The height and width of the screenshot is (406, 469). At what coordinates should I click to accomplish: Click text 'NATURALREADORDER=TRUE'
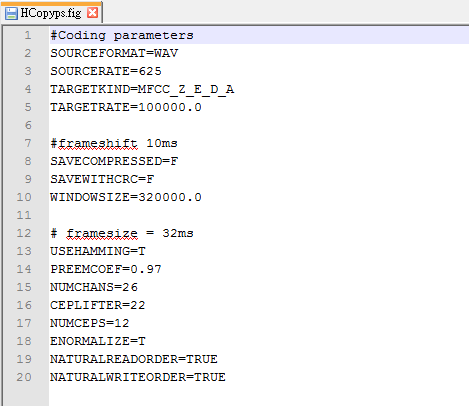[x=134, y=359]
